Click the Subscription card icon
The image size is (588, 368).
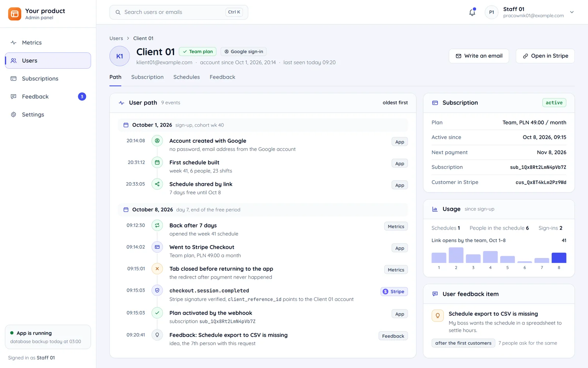[x=435, y=103]
